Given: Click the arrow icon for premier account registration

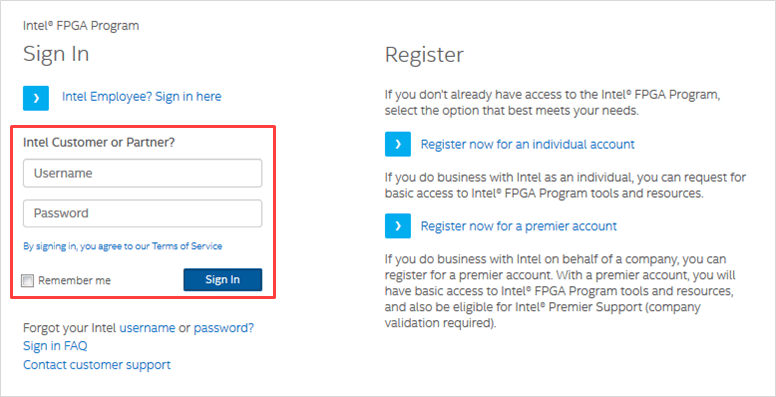Looking at the screenshot, I should (x=398, y=226).
